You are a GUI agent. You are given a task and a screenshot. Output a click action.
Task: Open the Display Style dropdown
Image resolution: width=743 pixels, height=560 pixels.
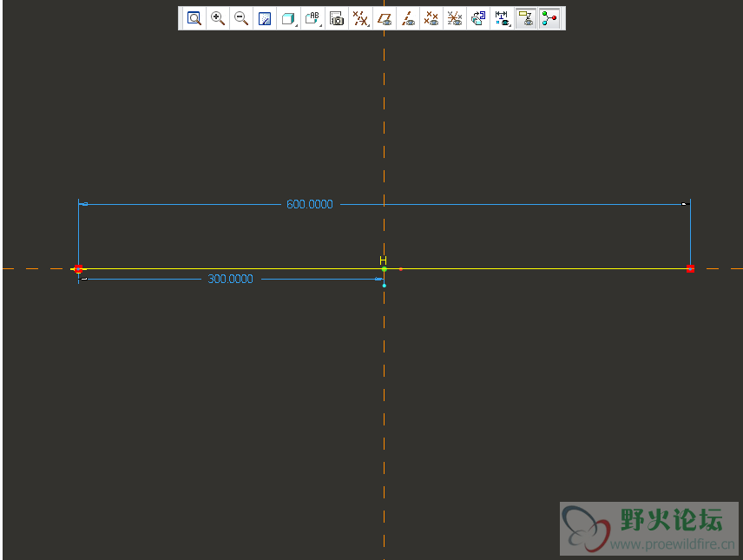point(289,18)
